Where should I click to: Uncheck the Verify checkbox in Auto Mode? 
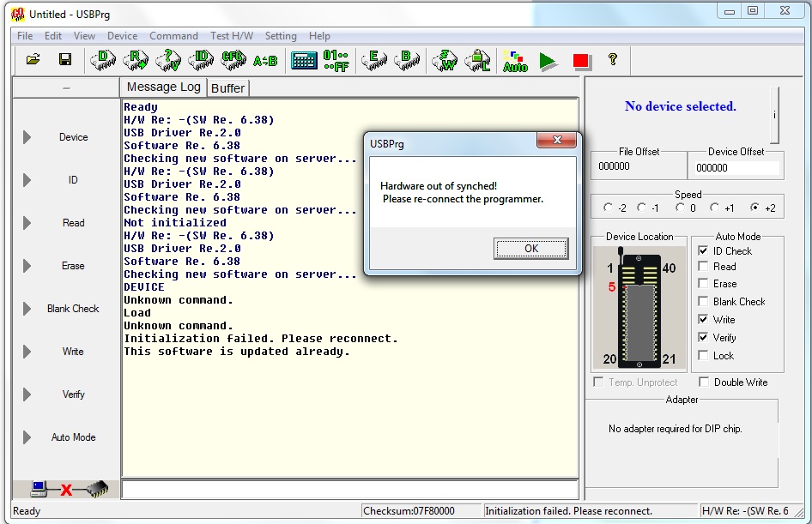[x=703, y=338]
